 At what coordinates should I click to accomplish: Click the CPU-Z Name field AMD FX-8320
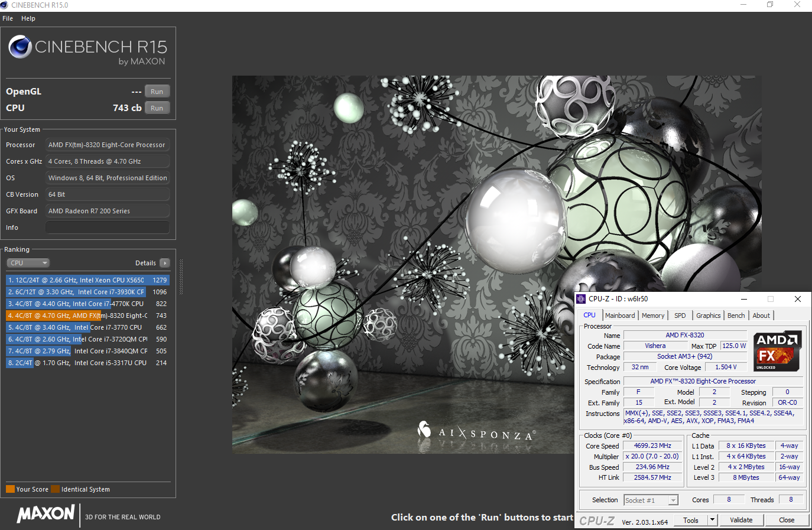coord(684,336)
